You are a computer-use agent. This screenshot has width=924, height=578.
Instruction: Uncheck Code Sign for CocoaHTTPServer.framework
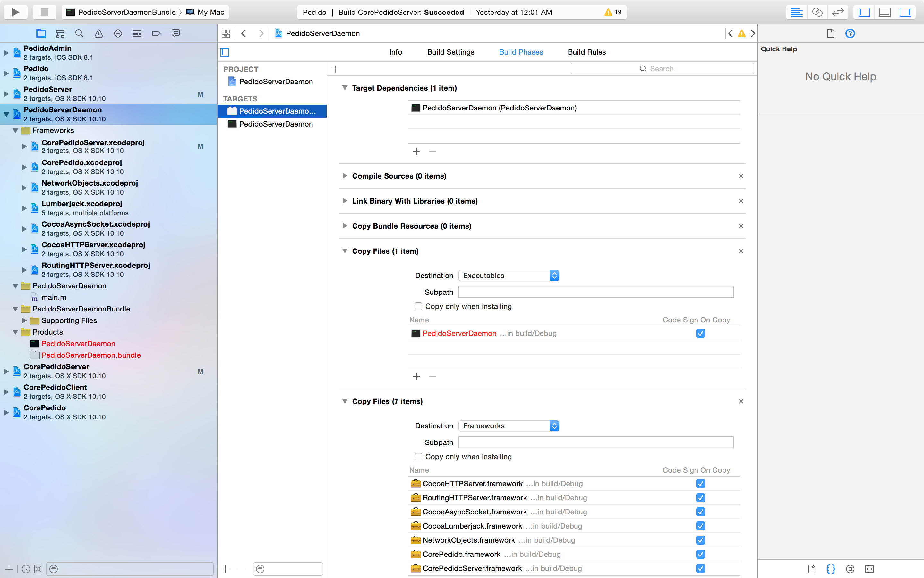pos(700,484)
